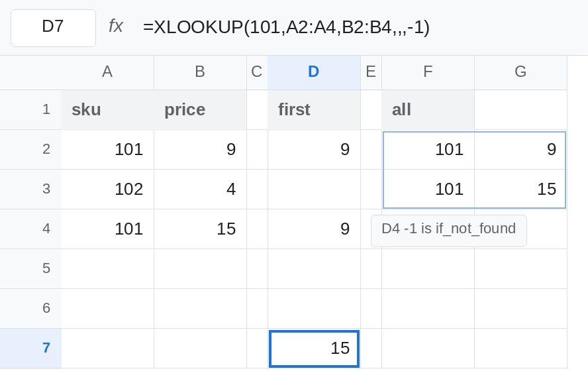Click the 'D4 -1 is if_not_found' note
The height and width of the screenshot is (387, 588).
pyautogui.click(x=449, y=231)
